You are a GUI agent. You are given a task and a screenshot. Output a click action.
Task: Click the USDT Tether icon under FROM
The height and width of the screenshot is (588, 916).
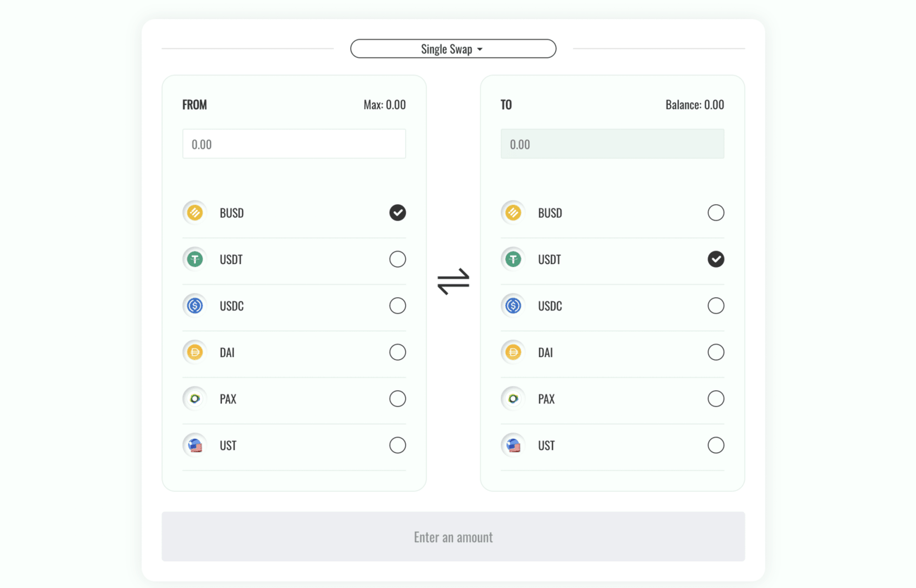tap(194, 259)
